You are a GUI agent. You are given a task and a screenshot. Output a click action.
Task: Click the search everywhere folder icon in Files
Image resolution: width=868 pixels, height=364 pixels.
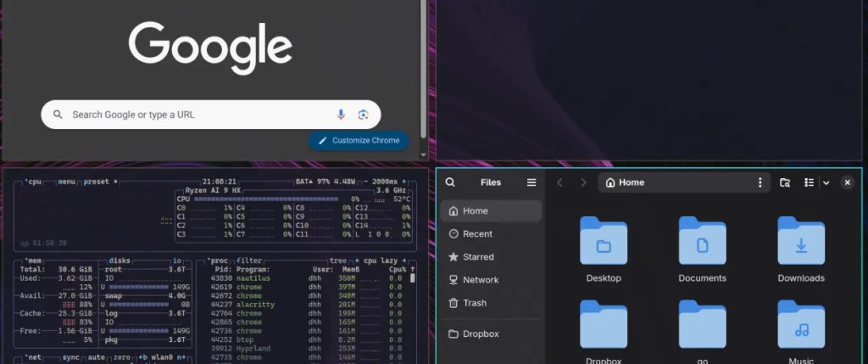784,182
